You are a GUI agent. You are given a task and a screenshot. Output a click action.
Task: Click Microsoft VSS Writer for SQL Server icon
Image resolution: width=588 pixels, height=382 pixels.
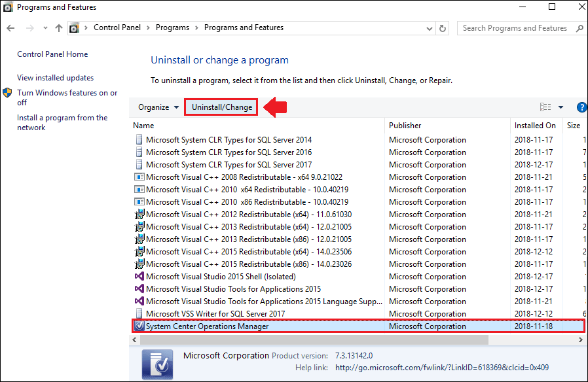tap(139, 313)
